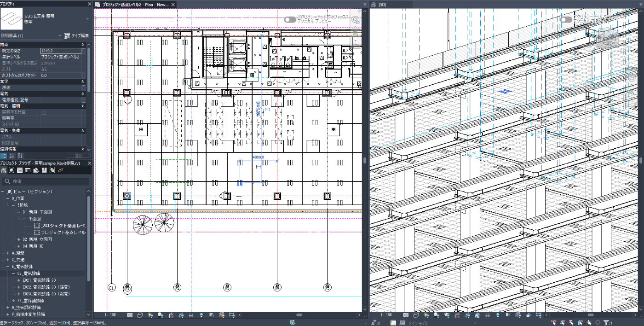Check the 照明率を計算 checkbox
This screenshot has width=644, height=326.
pos(44,112)
